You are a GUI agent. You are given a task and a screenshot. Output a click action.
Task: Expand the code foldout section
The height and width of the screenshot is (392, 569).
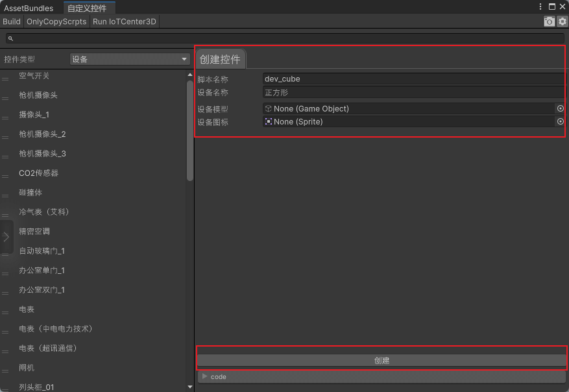click(x=205, y=376)
